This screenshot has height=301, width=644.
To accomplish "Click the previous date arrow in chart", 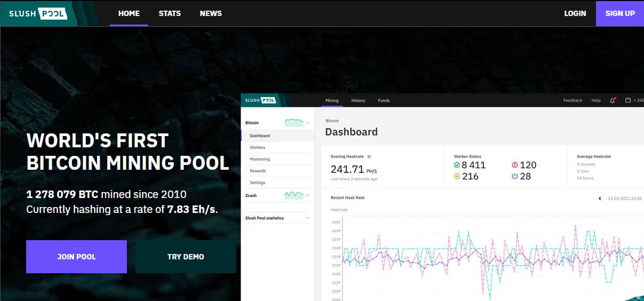I will (x=600, y=199).
